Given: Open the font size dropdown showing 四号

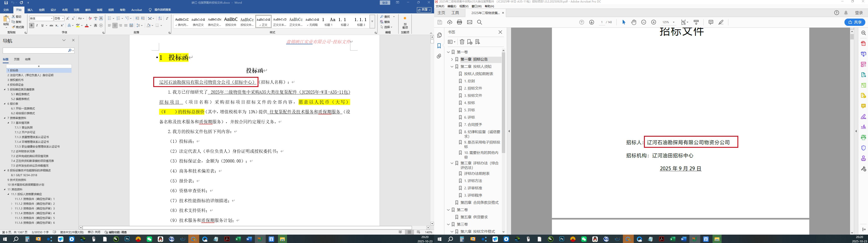Looking at the screenshot, I should [x=63, y=19].
